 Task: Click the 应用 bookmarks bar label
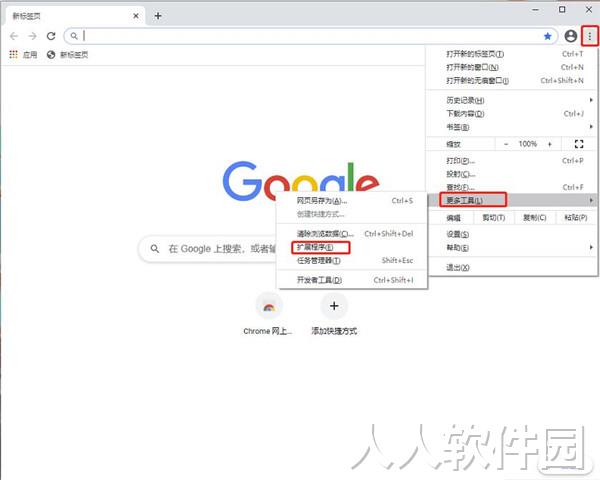pos(30,55)
